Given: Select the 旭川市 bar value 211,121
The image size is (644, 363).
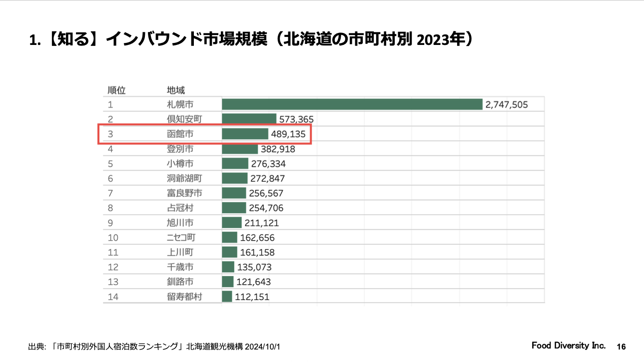Looking at the screenshot, I should pyautogui.click(x=262, y=223).
